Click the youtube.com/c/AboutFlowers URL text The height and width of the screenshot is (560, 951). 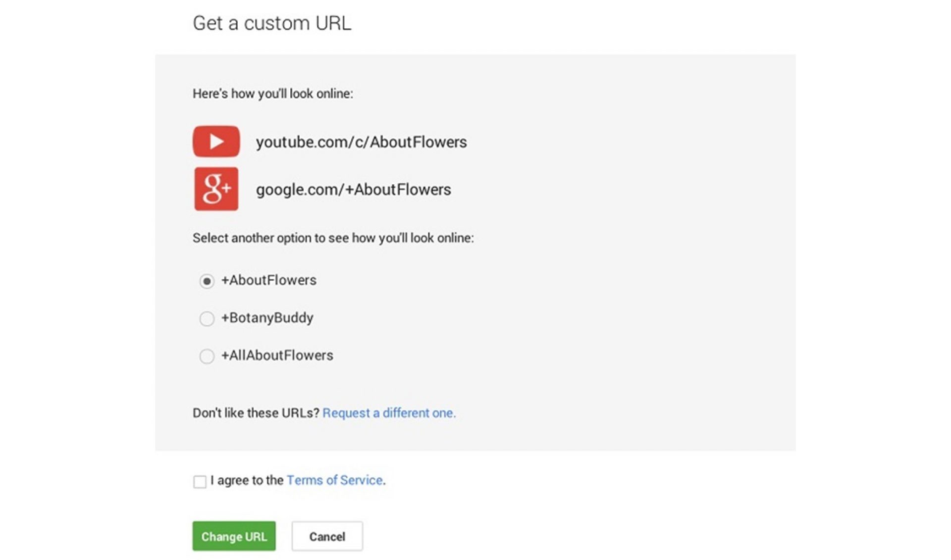(362, 142)
